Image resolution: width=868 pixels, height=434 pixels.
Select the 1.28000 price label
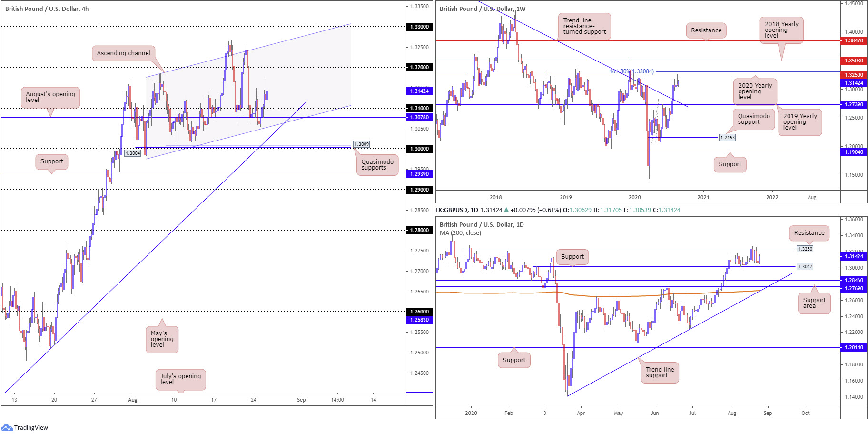[419, 230]
